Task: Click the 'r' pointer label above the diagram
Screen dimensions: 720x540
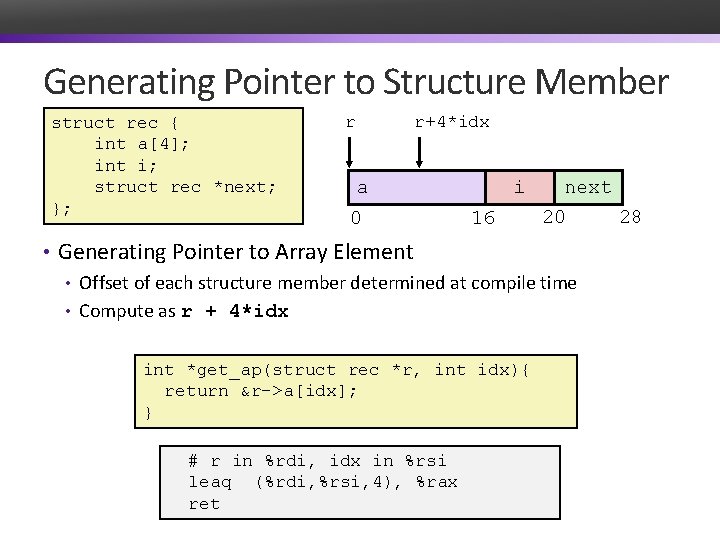Action: (350, 123)
